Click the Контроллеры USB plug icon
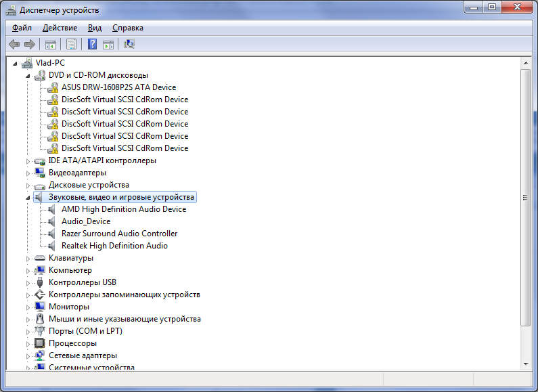The height and width of the screenshot is (392, 538). click(40, 282)
